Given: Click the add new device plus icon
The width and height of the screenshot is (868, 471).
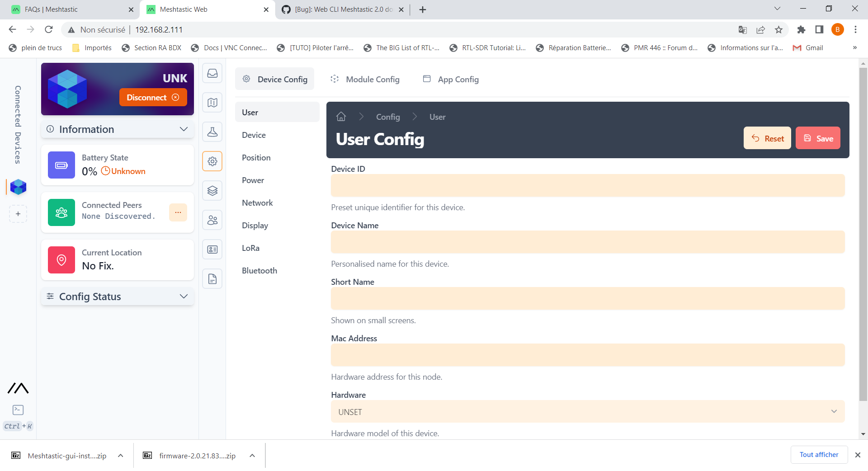Looking at the screenshot, I should 18,214.
